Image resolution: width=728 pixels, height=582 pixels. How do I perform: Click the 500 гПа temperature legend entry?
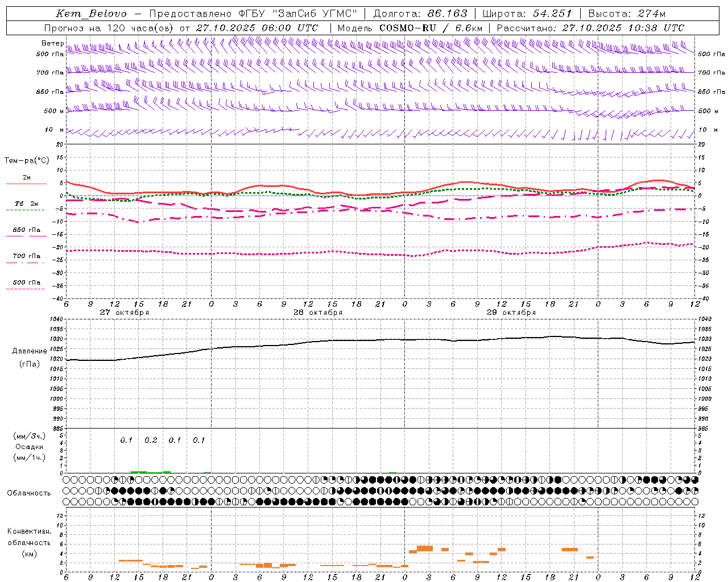(27, 282)
